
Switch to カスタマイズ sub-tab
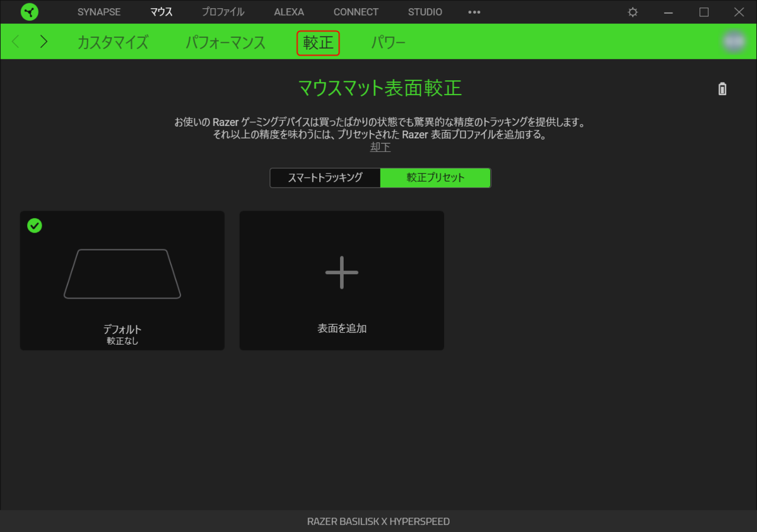point(113,42)
